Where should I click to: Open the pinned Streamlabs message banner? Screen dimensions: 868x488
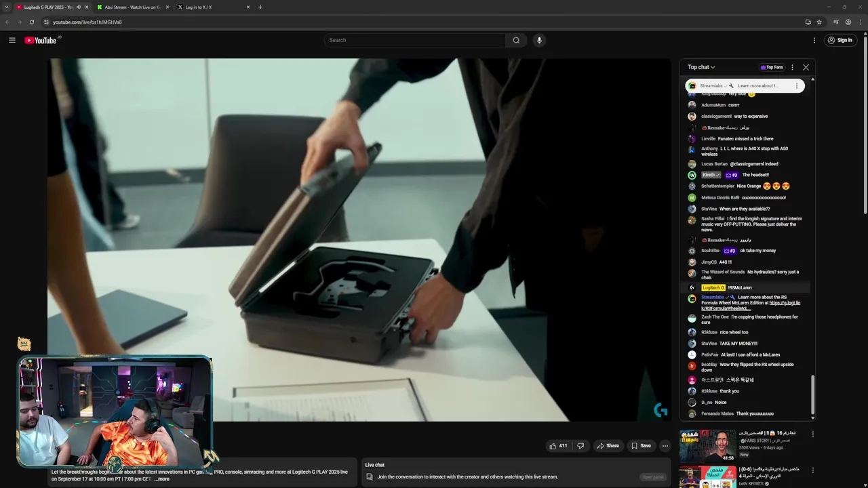pos(745,86)
